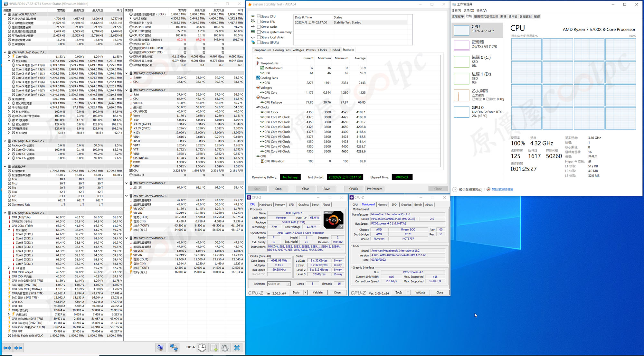Image resolution: width=644 pixels, height=356 pixels.
Task: Click HWiNFO 0:05:47 elapsed time text
Action: point(190,347)
